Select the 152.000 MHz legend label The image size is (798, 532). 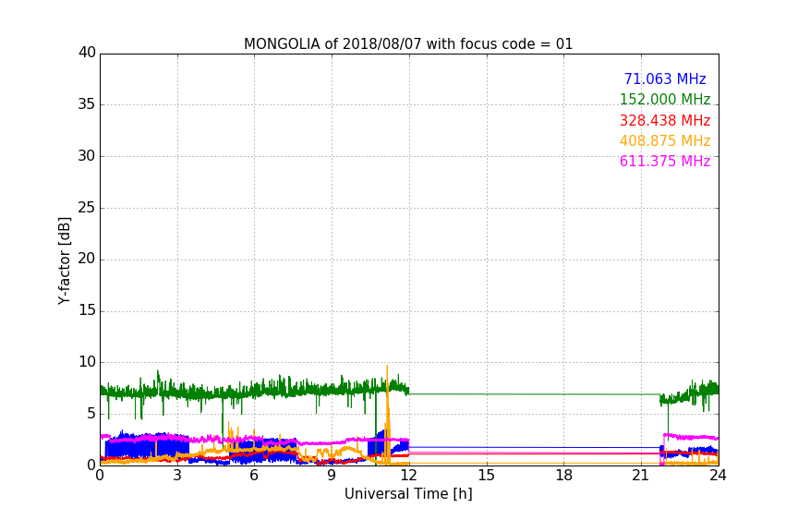tap(665, 99)
